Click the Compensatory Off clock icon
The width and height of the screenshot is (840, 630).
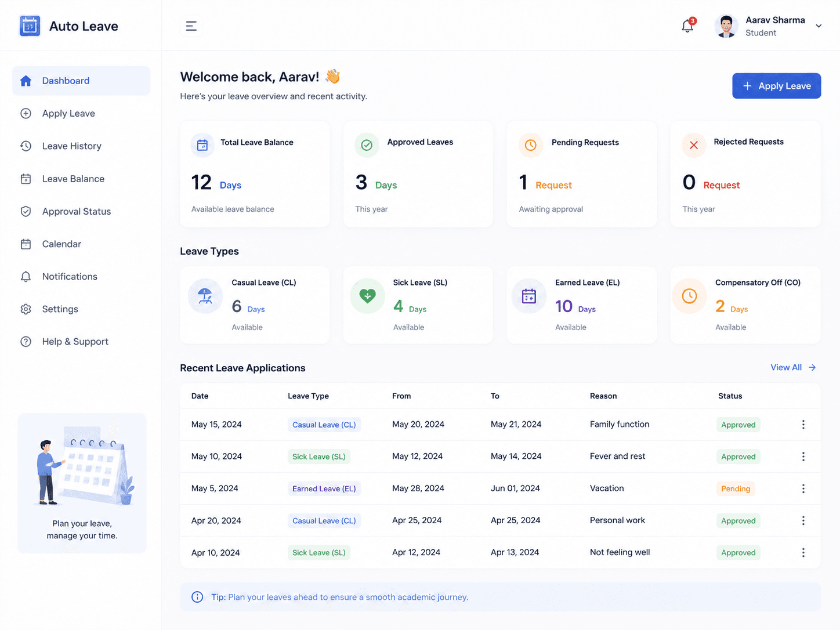(689, 296)
